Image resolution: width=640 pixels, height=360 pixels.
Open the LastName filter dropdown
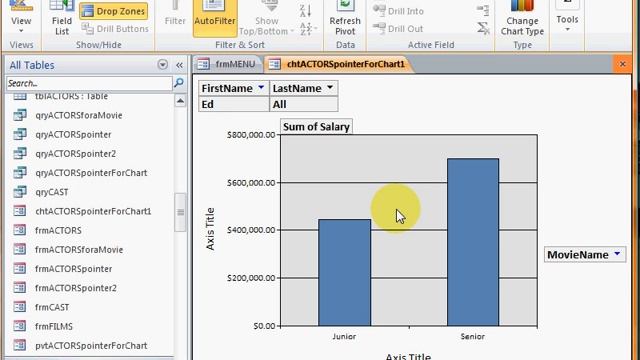(x=330, y=88)
